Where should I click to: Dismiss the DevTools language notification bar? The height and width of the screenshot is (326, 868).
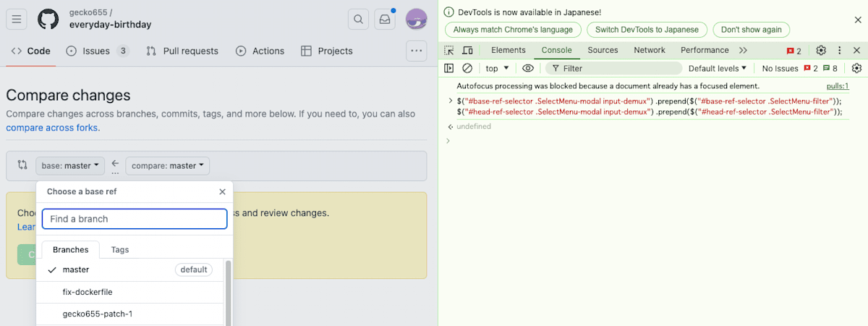tap(858, 20)
